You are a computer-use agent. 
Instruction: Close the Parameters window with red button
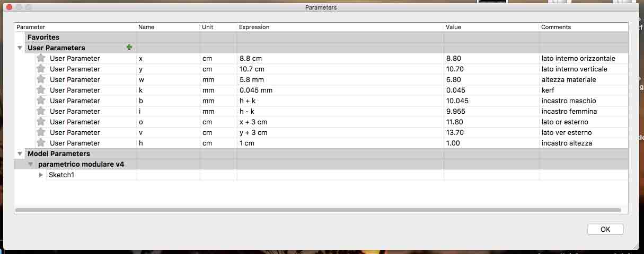(8, 7)
